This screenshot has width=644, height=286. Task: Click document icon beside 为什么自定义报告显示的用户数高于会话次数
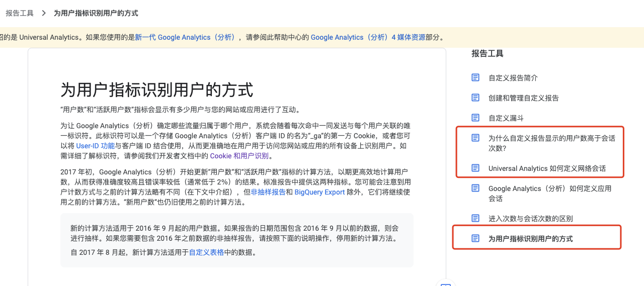click(x=475, y=138)
